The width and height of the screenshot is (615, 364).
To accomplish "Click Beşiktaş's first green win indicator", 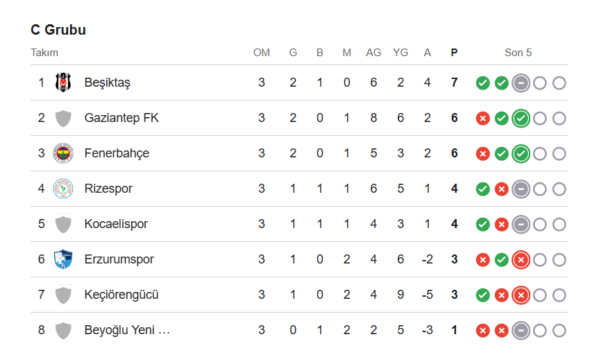I will 482,83.
